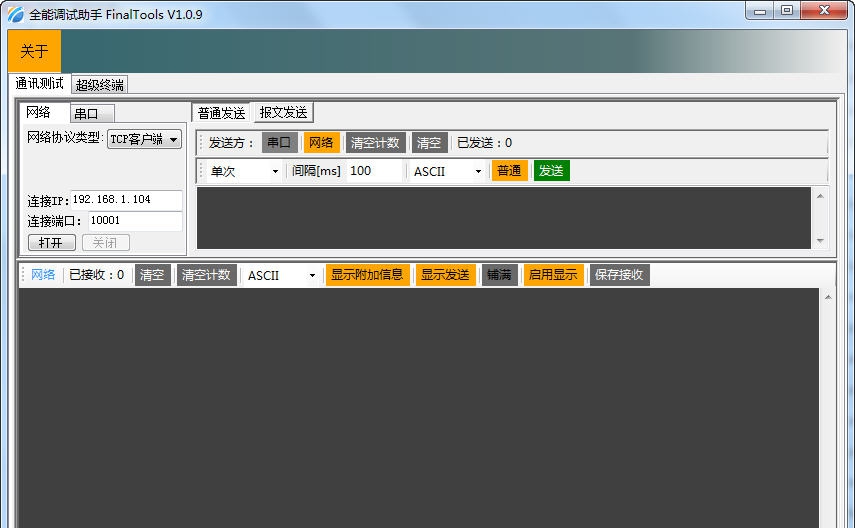The width and height of the screenshot is (855, 528).
Task: Close the FinalTools window
Action: [824, 10]
